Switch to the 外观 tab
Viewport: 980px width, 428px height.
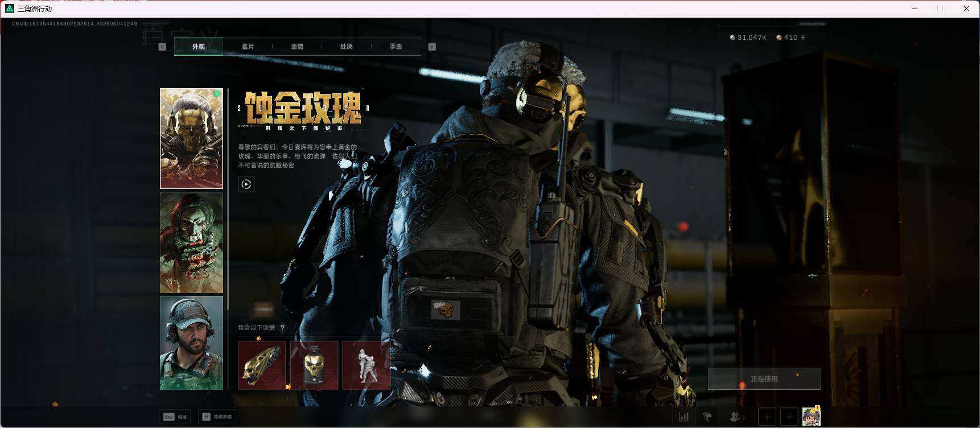pyautogui.click(x=198, y=47)
